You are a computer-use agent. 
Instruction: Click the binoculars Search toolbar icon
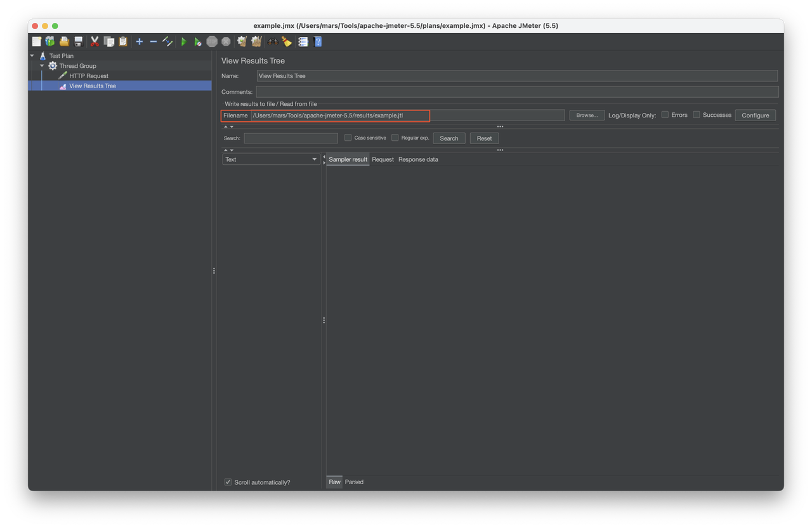click(273, 42)
